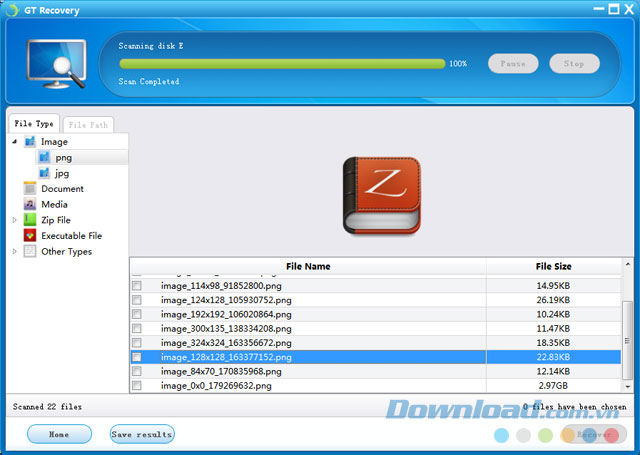640x455 pixels.
Task: Collapse the Image tree node
Action: click(x=15, y=142)
